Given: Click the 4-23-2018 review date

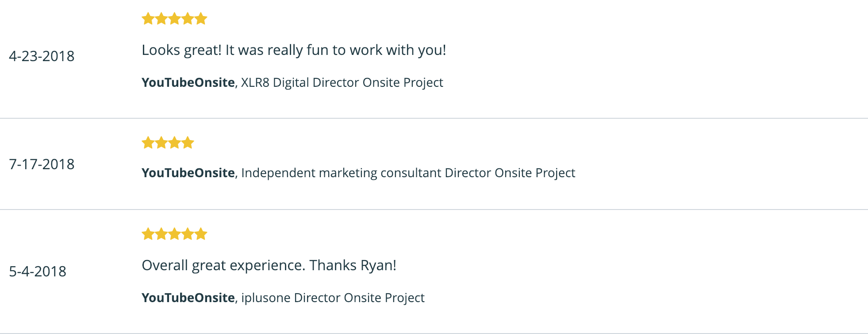Looking at the screenshot, I should (42, 56).
